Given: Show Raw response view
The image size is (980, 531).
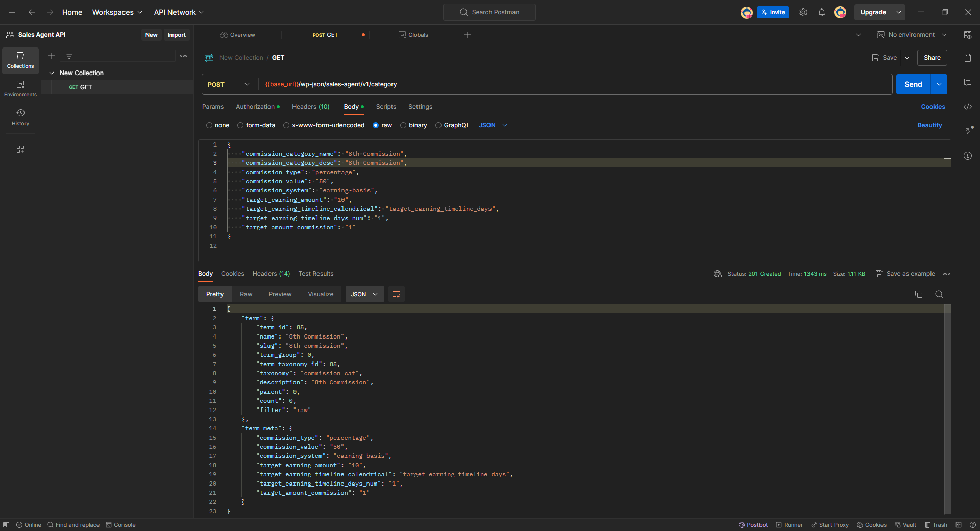Looking at the screenshot, I should (x=246, y=294).
